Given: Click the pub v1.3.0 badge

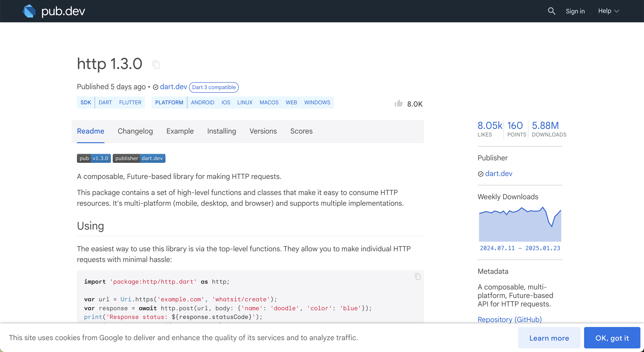Looking at the screenshot, I should coord(94,158).
